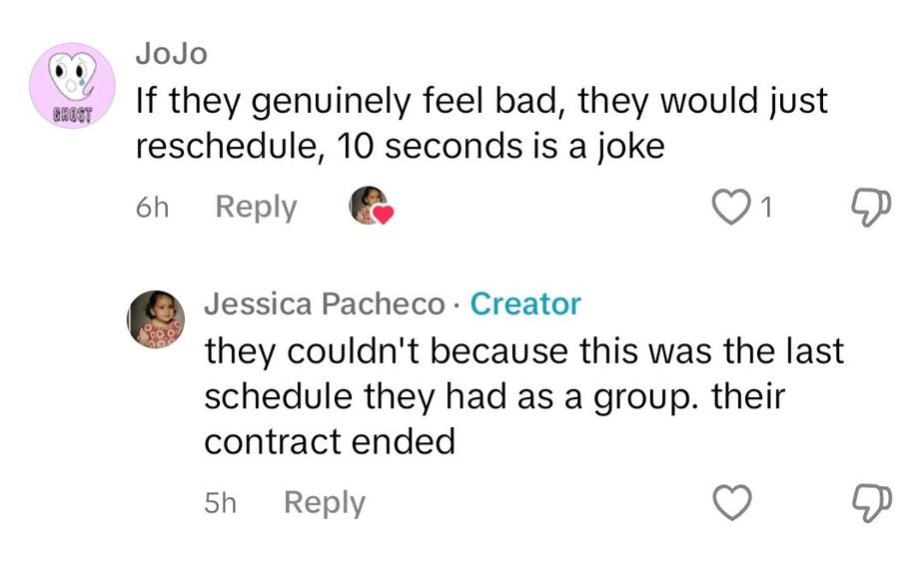Tap the 5h timestamp
Image resolution: width=924 pixels, height=563 pixels.
[220, 502]
